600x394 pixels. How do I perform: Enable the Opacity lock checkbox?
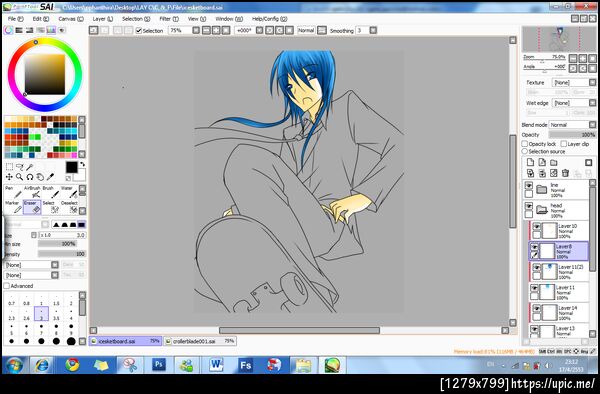525,144
